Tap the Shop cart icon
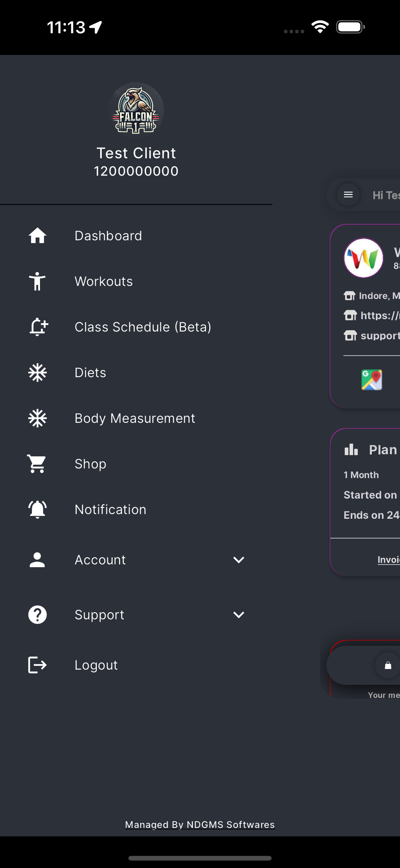This screenshot has width=400, height=868. (x=36, y=464)
